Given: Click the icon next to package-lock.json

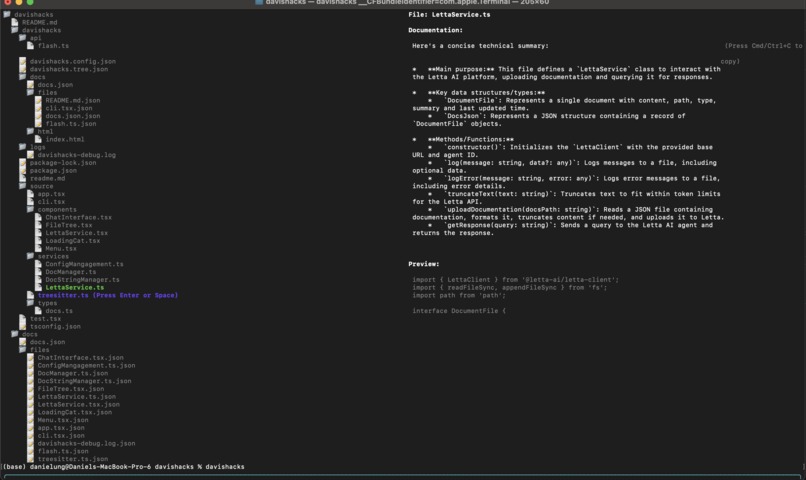Looking at the screenshot, I should point(23,162).
